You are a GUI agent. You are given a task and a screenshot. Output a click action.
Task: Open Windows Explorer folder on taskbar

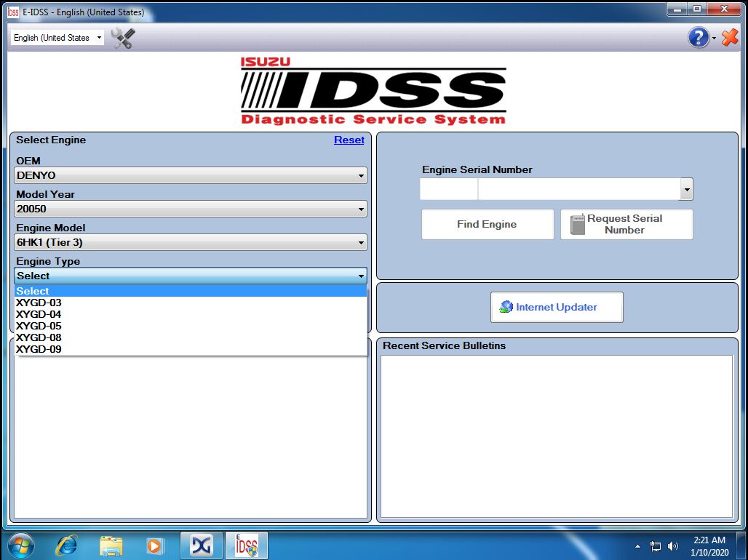[111, 545]
